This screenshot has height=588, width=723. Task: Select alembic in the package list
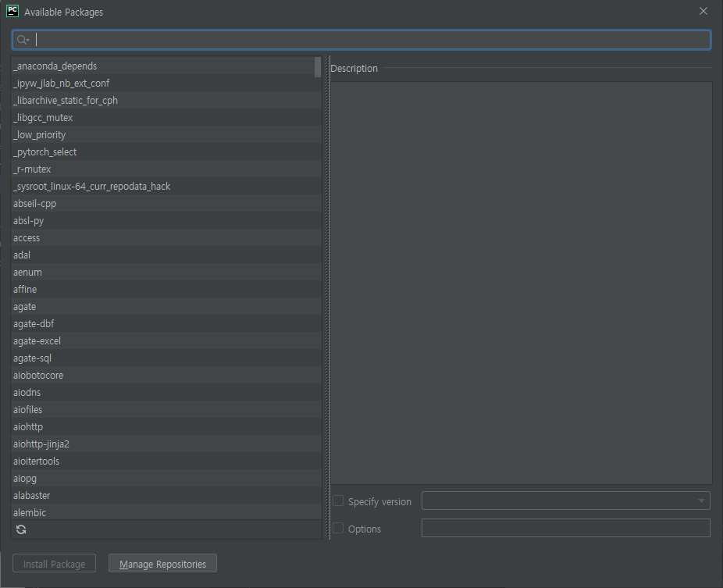click(x=166, y=512)
